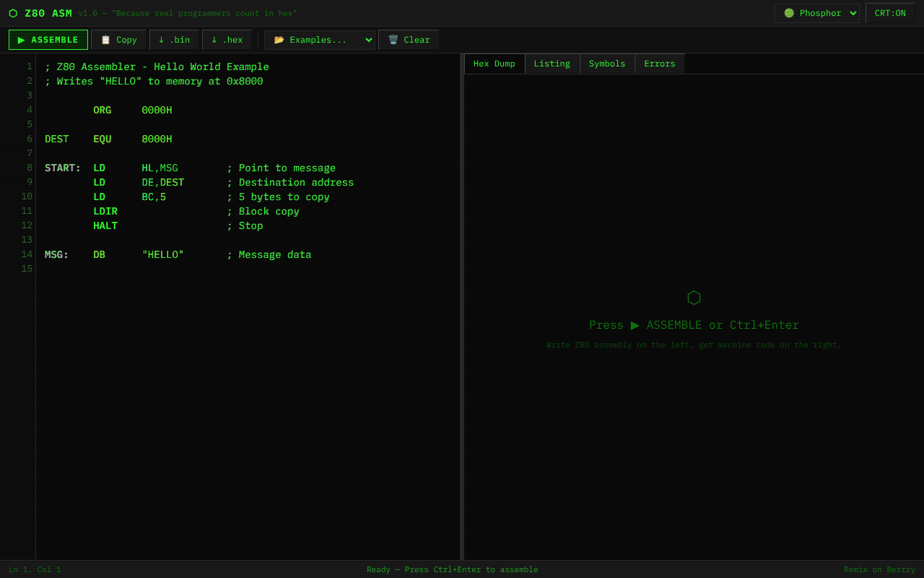Image resolution: width=924 pixels, height=578 pixels.
Task: Run the ASSEMBLE button
Action: point(48,40)
